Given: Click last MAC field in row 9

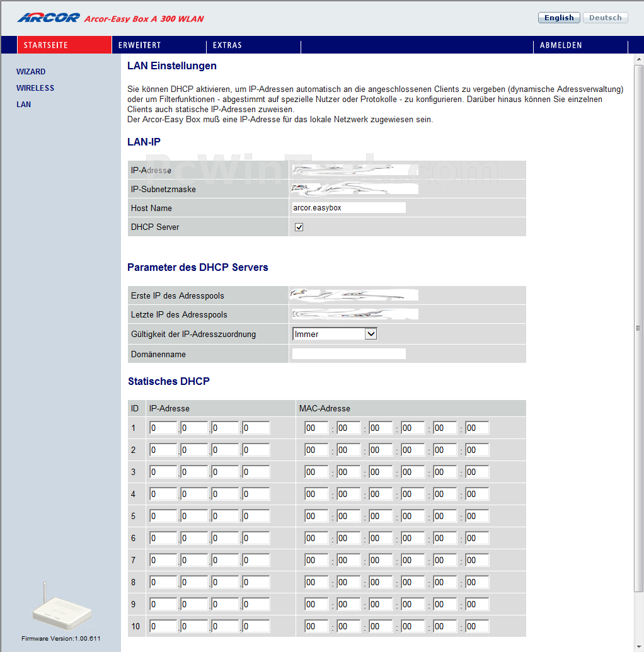Looking at the screenshot, I should pyautogui.click(x=477, y=604).
